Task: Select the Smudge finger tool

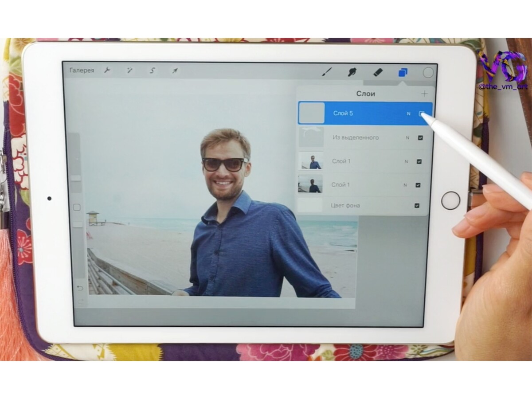Action: tap(352, 72)
